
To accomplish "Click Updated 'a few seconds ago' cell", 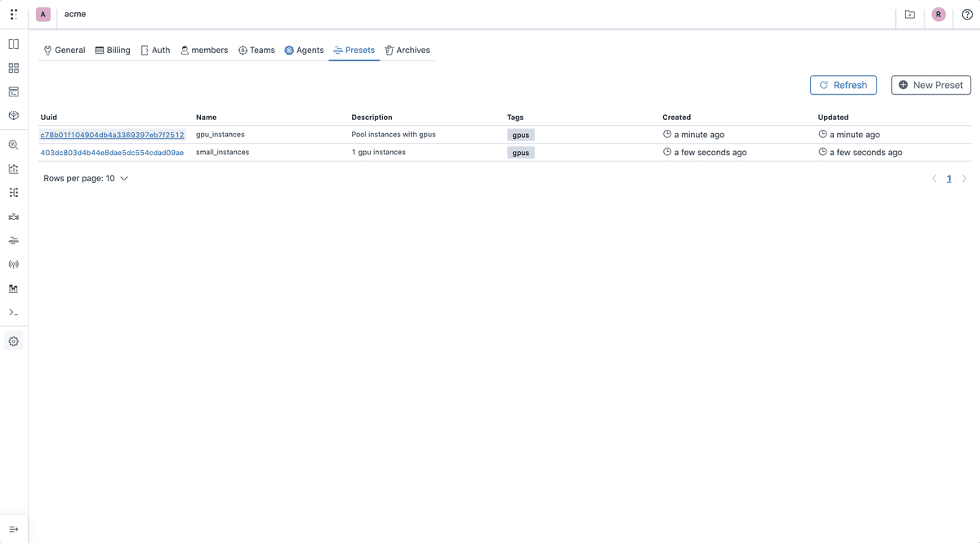I will (861, 153).
